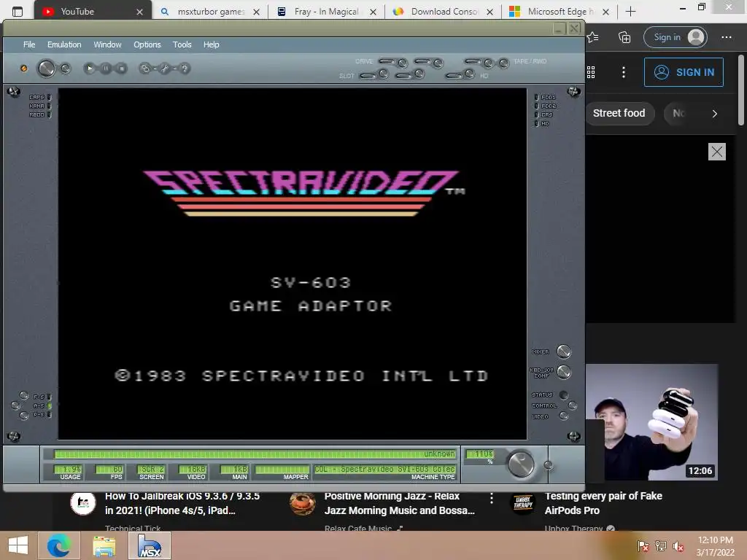Click the knob next to the SLOT label

coord(384,74)
